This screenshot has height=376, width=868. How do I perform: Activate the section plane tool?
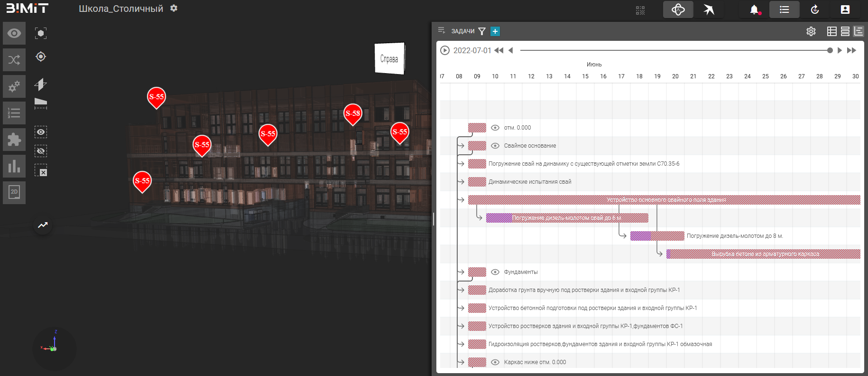point(41,84)
